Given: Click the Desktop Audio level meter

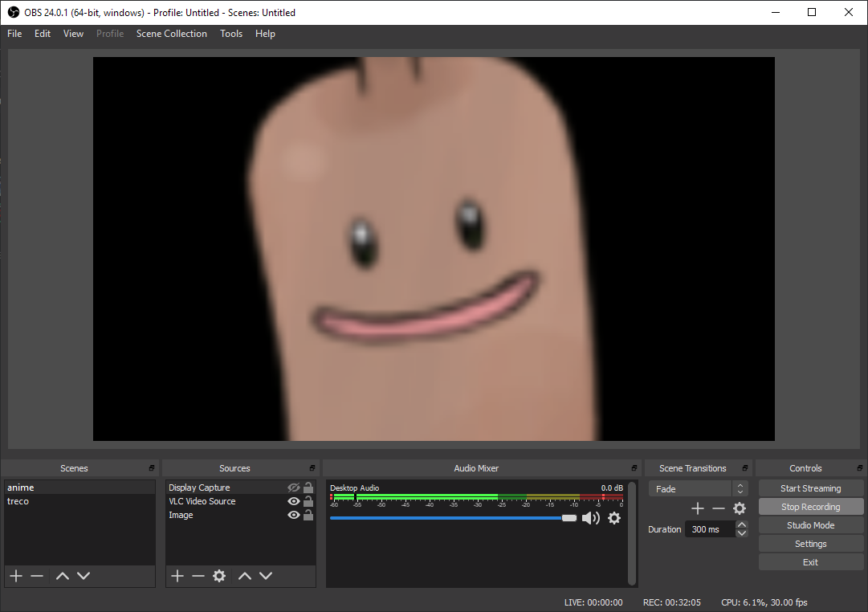Looking at the screenshot, I should click(x=477, y=497).
